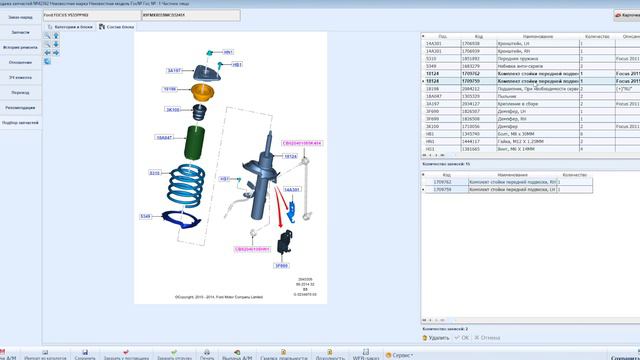Select table row with code 1444117

pos(531,142)
